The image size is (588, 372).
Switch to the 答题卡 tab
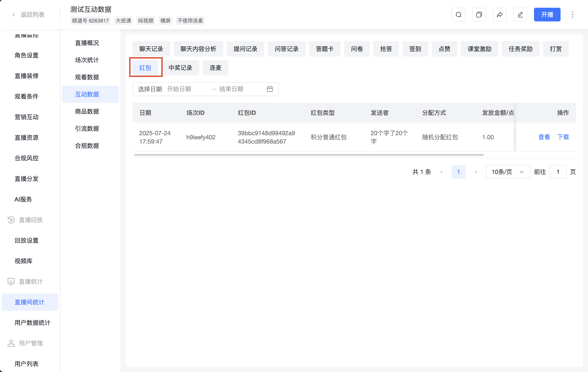pos(324,49)
